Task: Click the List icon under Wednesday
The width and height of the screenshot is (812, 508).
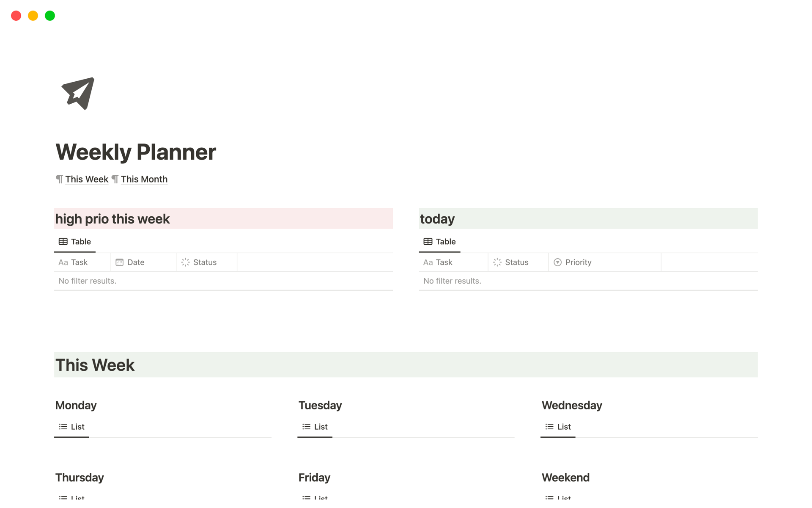Action: click(x=549, y=425)
